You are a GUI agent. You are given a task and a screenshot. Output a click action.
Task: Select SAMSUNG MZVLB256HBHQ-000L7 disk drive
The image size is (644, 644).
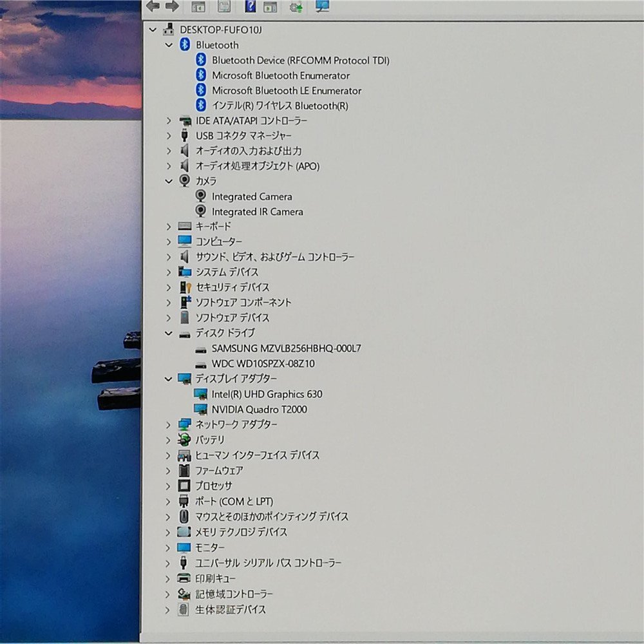pyautogui.click(x=286, y=348)
